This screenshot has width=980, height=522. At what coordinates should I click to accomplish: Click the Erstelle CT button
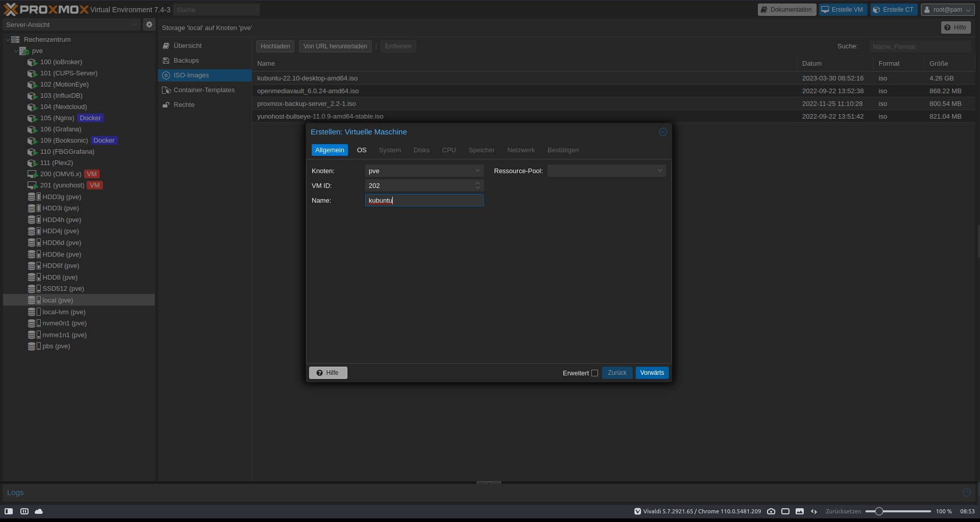click(x=894, y=10)
